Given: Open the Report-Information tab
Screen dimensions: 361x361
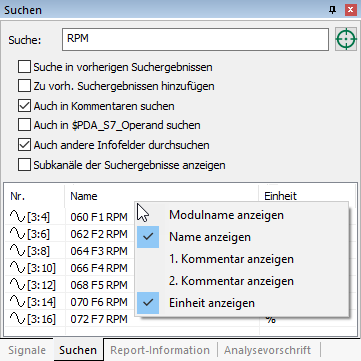Looking at the screenshot, I should (160, 350).
